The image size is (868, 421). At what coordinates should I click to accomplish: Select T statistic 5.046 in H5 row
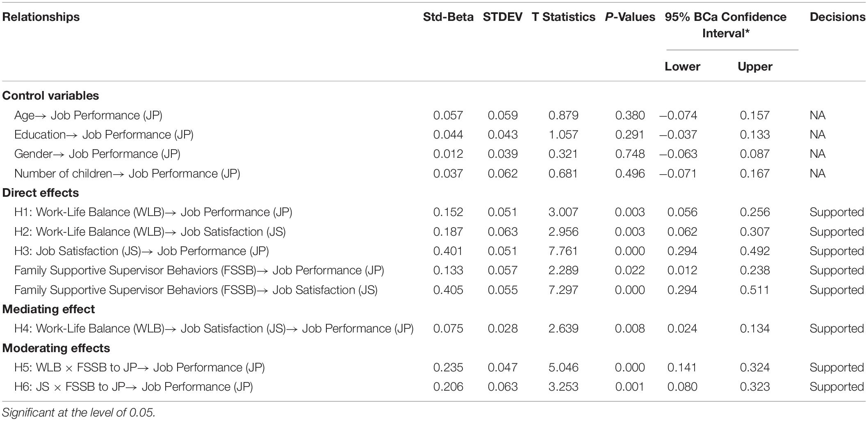pyautogui.click(x=563, y=368)
